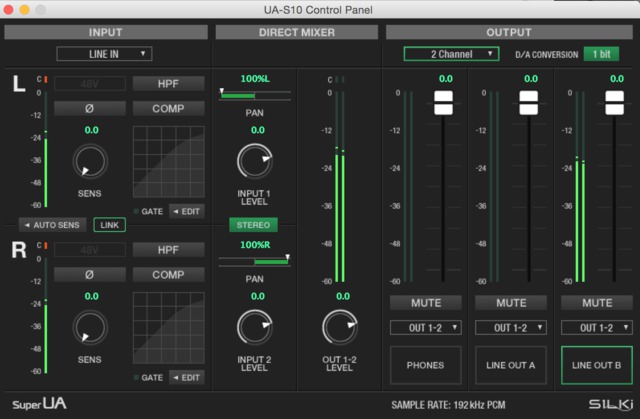The height and width of the screenshot is (419, 640).
Task: Mute the LINE OUT A channel
Action: pyautogui.click(x=511, y=302)
